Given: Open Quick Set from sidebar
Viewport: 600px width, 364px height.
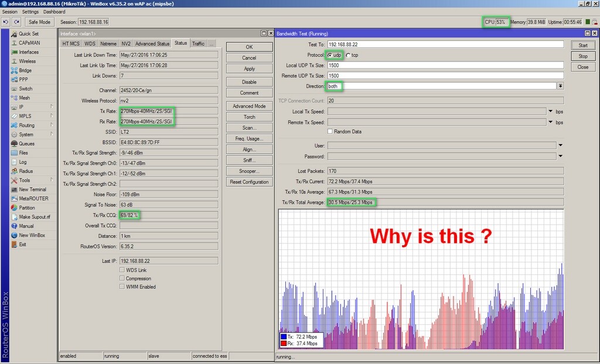Looking at the screenshot, I should [28, 33].
